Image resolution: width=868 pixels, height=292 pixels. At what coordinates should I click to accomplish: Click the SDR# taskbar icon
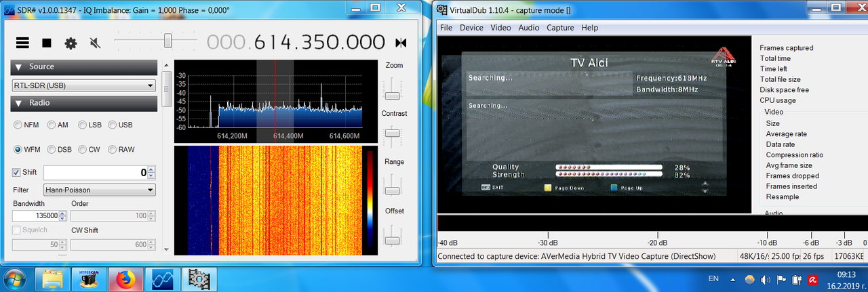click(162, 278)
